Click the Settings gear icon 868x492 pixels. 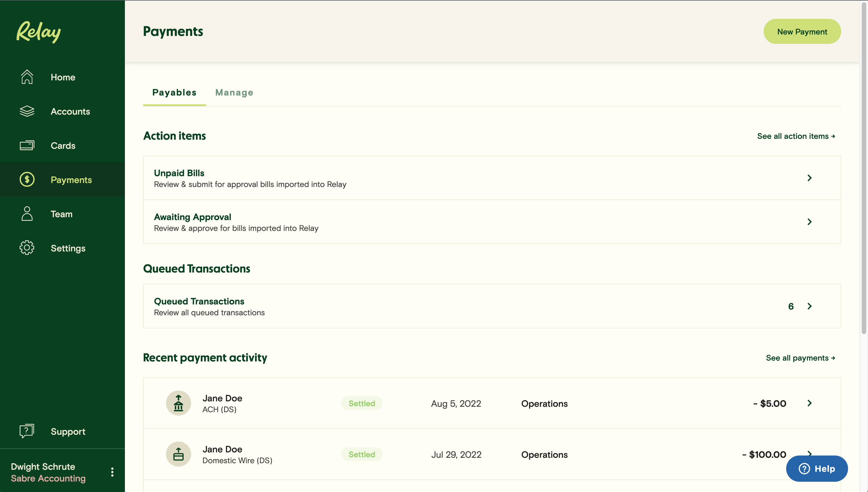pos(27,248)
